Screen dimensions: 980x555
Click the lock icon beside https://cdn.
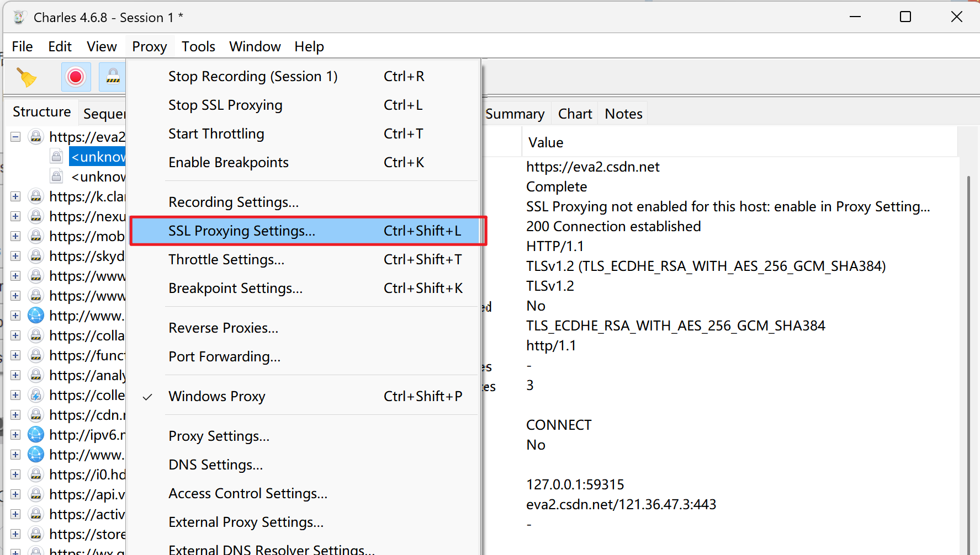(36, 415)
